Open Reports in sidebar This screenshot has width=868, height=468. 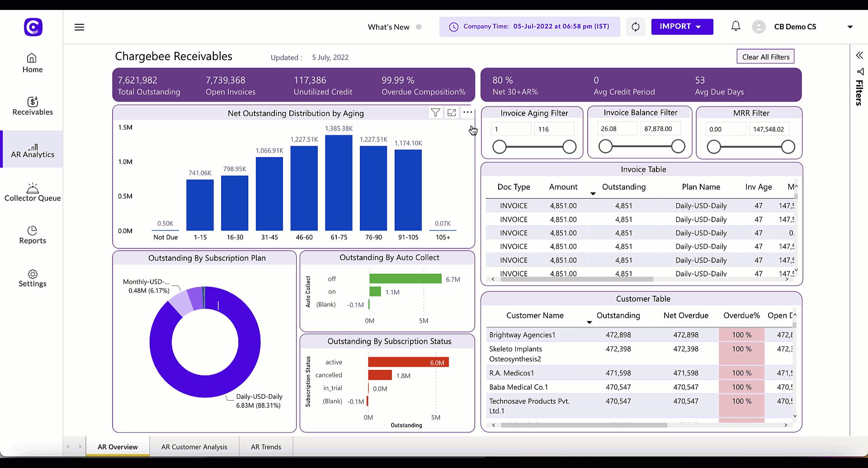tap(32, 235)
